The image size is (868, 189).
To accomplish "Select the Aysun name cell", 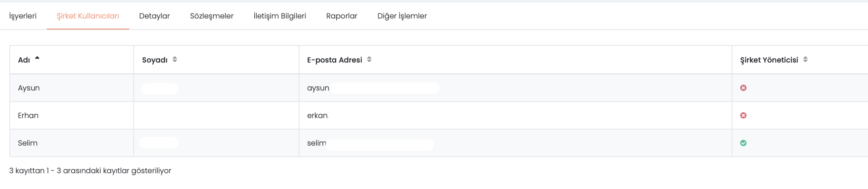I will pos(72,88).
